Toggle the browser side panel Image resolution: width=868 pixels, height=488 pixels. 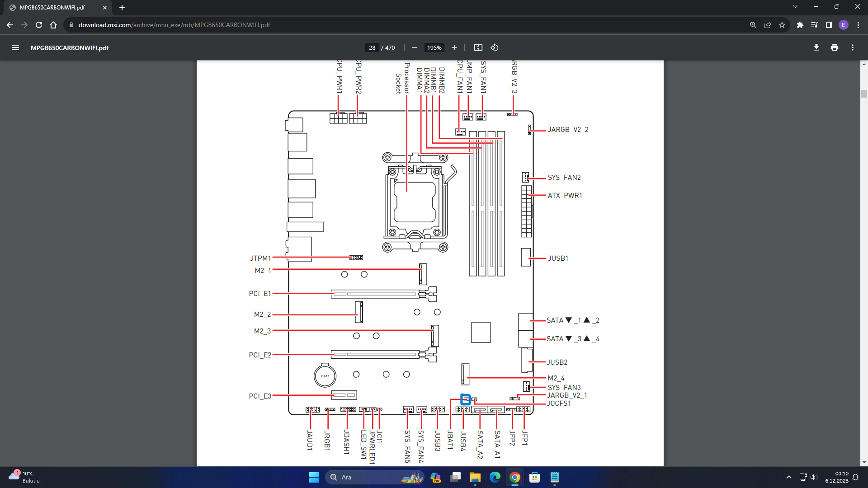[829, 25]
